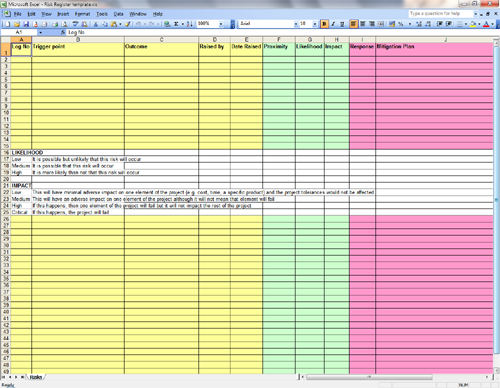Open the Zoom 100% dropdown
The width and height of the screenshot is (500, 388).
click(221, 24)
